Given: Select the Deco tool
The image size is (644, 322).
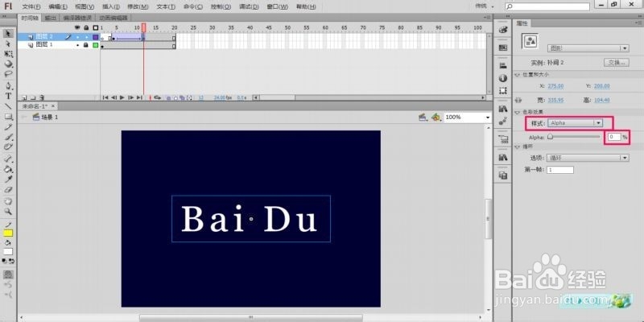Looking at the screenshot, I should click(8, 147).
